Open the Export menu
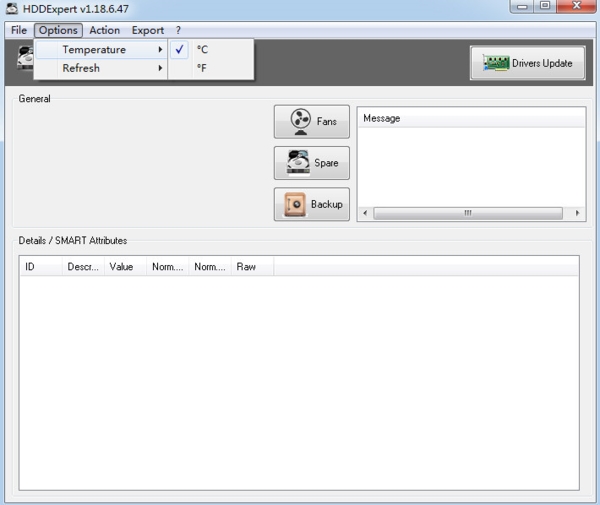 148,30
